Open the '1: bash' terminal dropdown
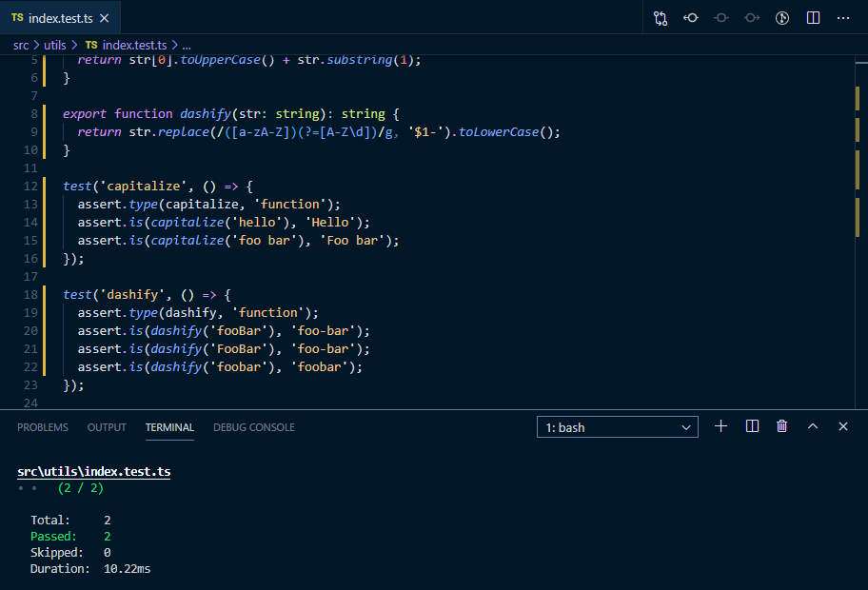868x590 pixels. coord(617,426)
